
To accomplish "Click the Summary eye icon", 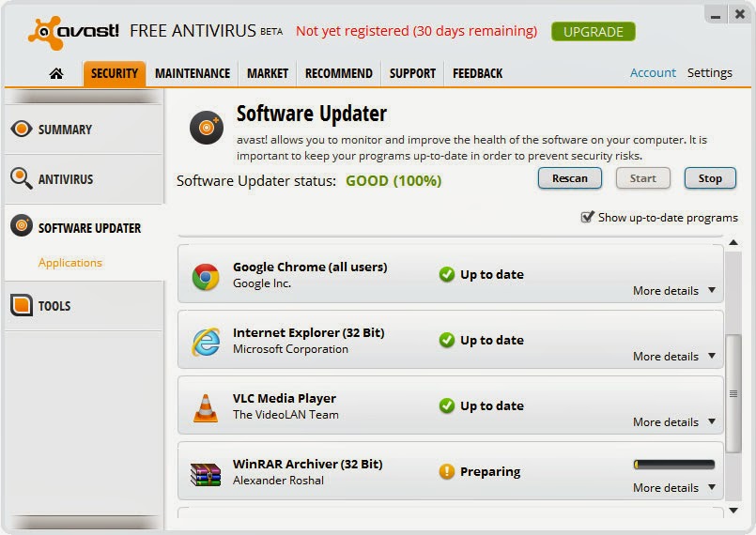I will click(x=22, y=129).
